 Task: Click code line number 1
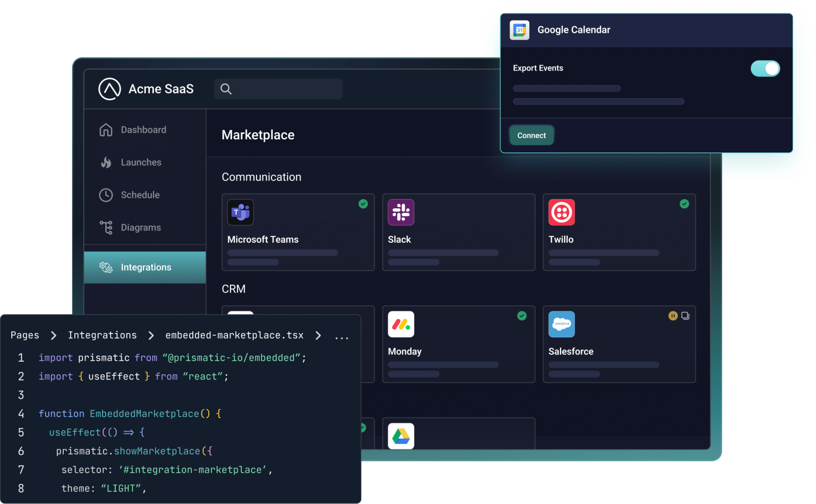21,357
